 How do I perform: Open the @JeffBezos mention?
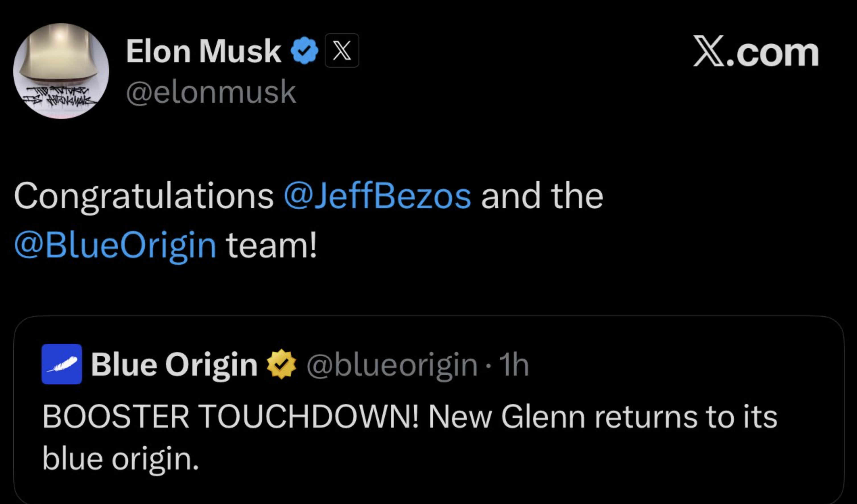coord(377,196)
